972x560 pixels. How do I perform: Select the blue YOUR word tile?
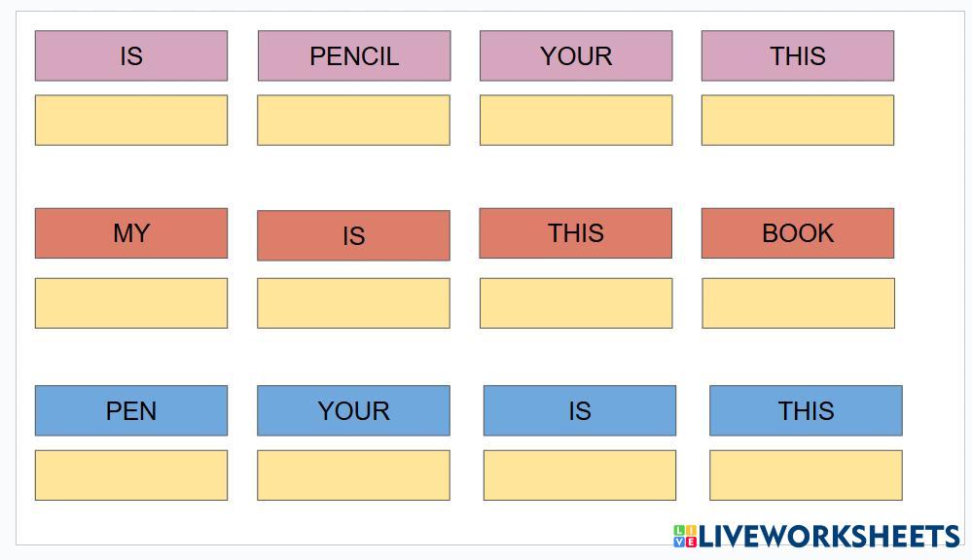(354, 410)
